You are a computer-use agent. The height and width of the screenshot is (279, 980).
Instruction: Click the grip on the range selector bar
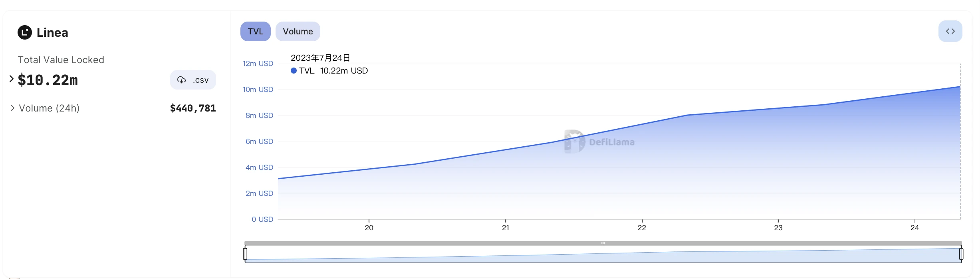pos(603,243)
